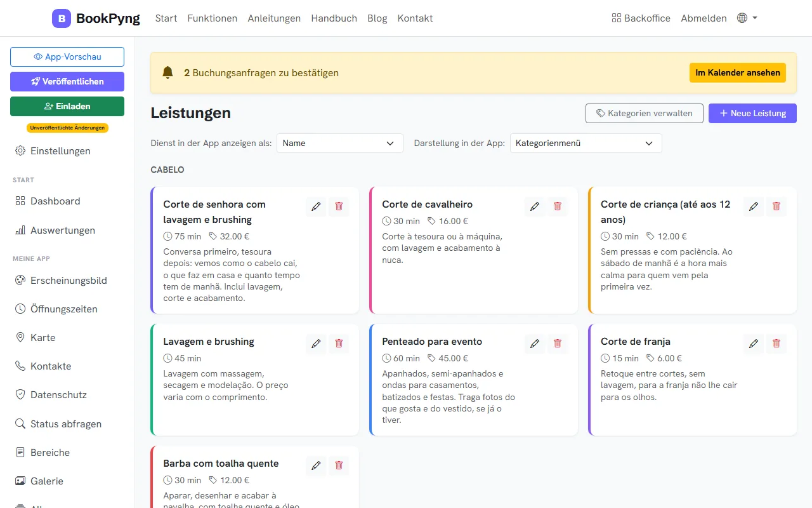Click the 'Penteado para evento' title
This screenshot has width=812, height=508.
pos(432,342)
